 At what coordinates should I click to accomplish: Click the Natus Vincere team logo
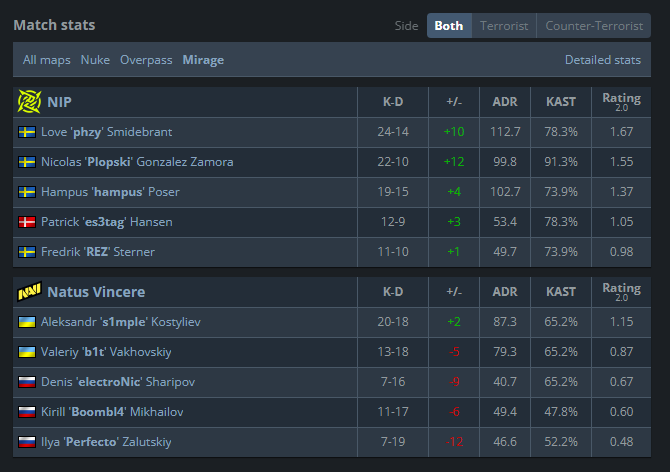coord(29,292)
